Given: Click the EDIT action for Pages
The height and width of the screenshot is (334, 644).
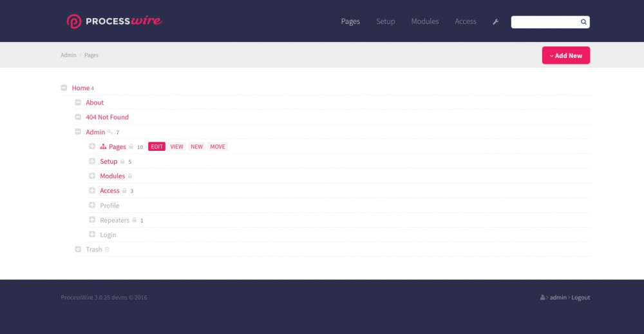Looking at the screenshot, I should pyautogui.click(x=156, y=147).
